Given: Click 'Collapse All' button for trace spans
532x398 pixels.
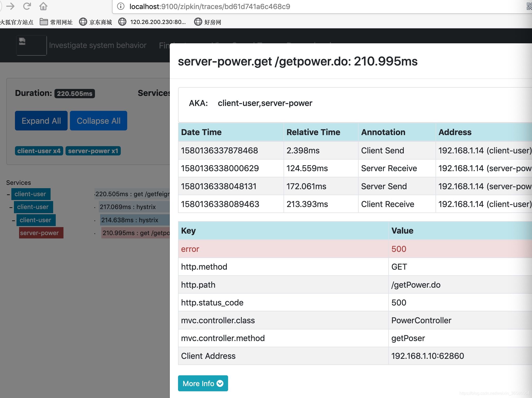Looking at the screenshot, I should [98, 121].
